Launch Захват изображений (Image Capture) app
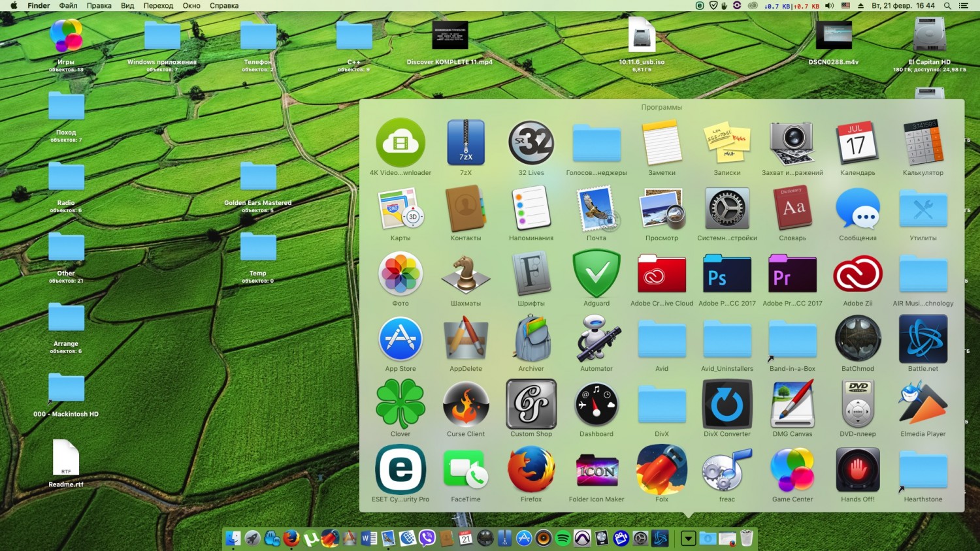Image resolution: width=980 pixels, height=551 pixels. pyautogui.click(x=792, y=142)
